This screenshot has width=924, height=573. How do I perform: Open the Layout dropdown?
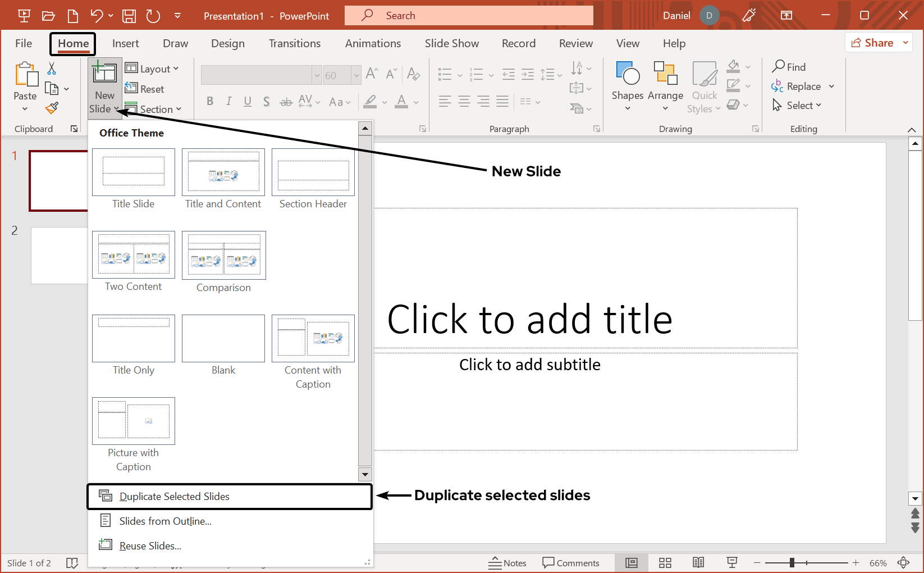click(x=152, y=68)
